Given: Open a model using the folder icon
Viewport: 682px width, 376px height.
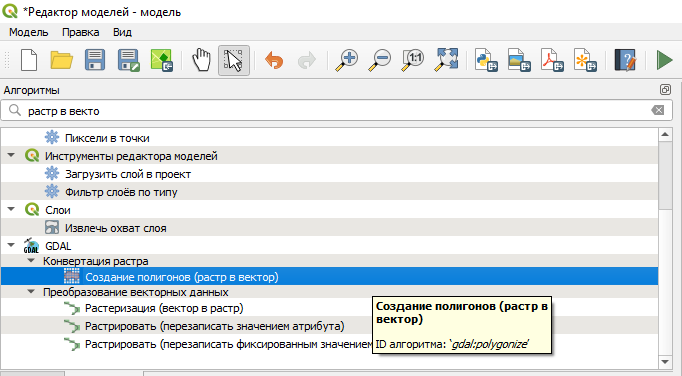Looking at the screenshot, I should (62, 60).
